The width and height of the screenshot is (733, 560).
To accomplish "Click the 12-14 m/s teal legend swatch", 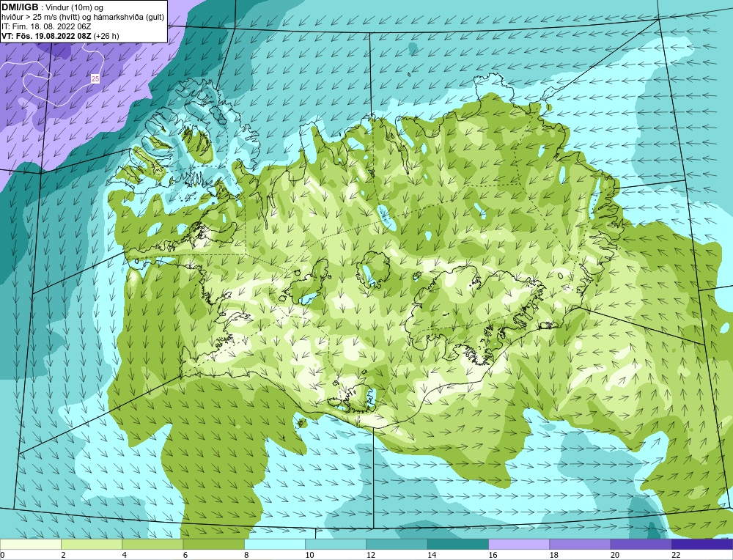I will pyautogui.click(x=397, y=545).
